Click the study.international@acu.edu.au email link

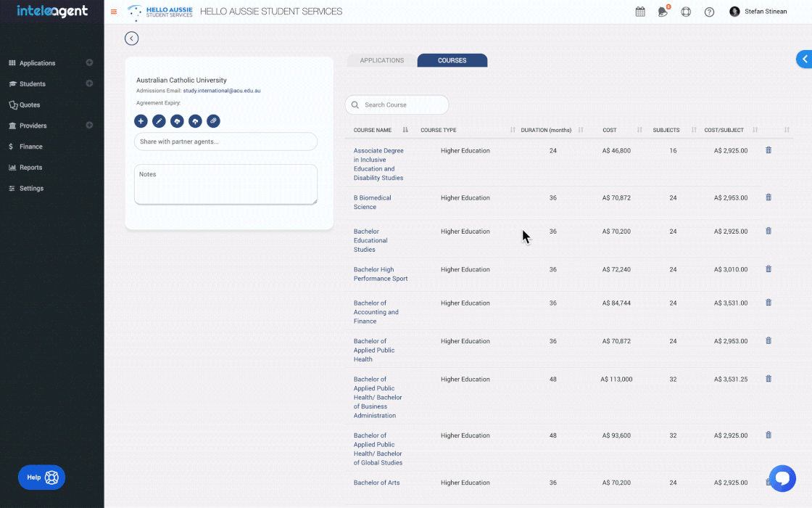pyautogui.click(x=222, y=91)
